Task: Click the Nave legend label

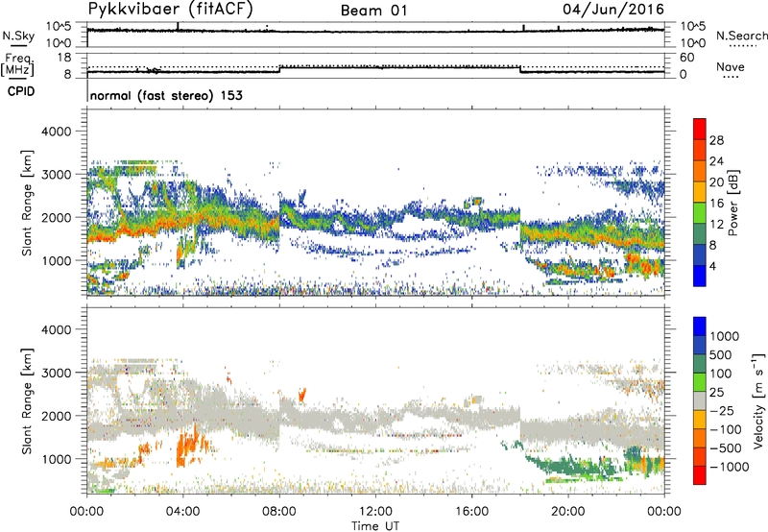Action: tap(731, 67)
